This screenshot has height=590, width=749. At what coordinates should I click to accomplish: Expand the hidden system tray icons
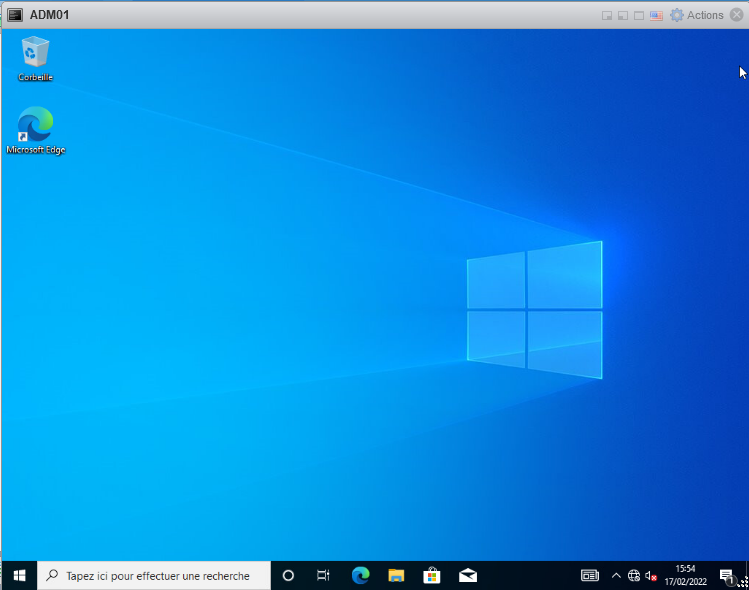616,575
